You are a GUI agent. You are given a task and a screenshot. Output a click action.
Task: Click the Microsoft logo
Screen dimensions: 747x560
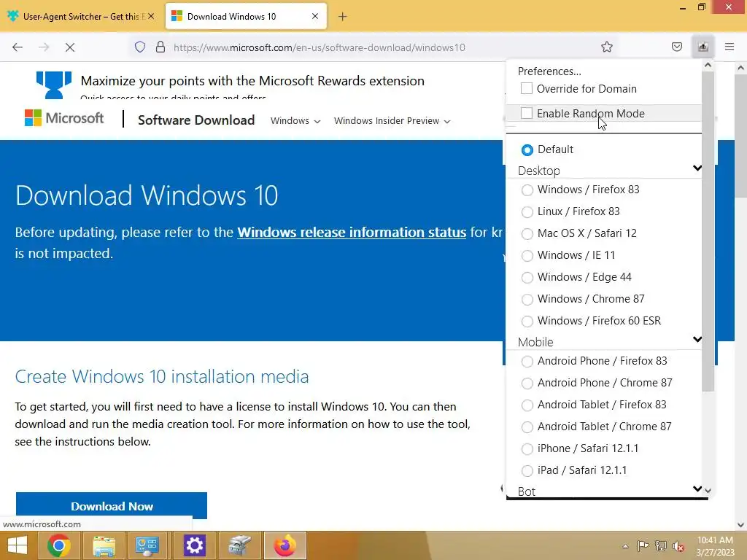[64, 118]
